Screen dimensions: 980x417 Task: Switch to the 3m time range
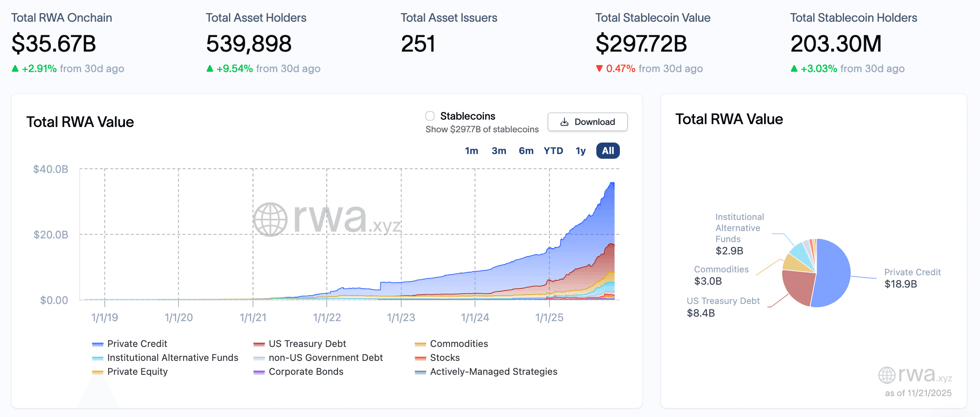[x=499, y=151]
